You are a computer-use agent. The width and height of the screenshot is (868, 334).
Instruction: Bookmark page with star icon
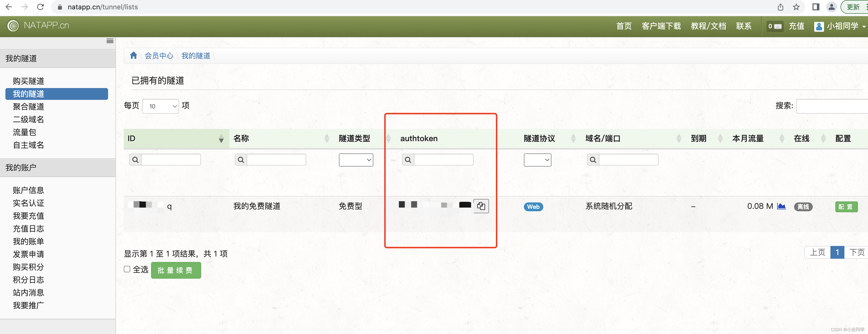pyautogui.click(x=796, y=7)
